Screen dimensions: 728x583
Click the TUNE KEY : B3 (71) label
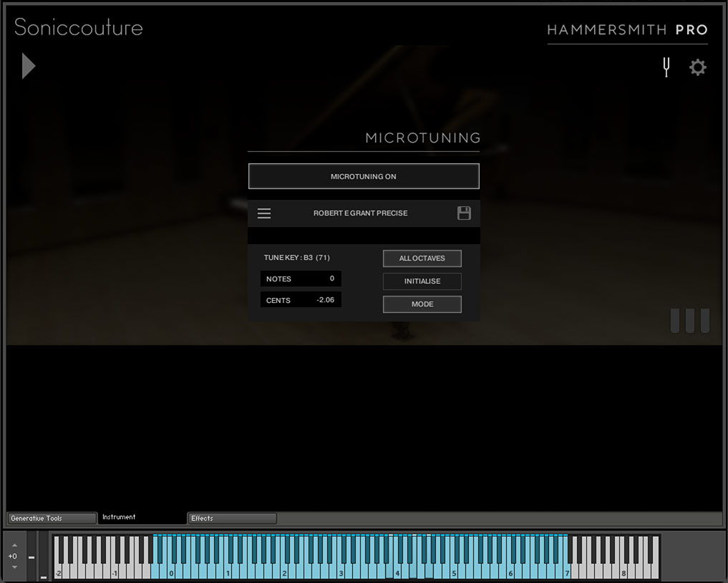pos(296,257)
